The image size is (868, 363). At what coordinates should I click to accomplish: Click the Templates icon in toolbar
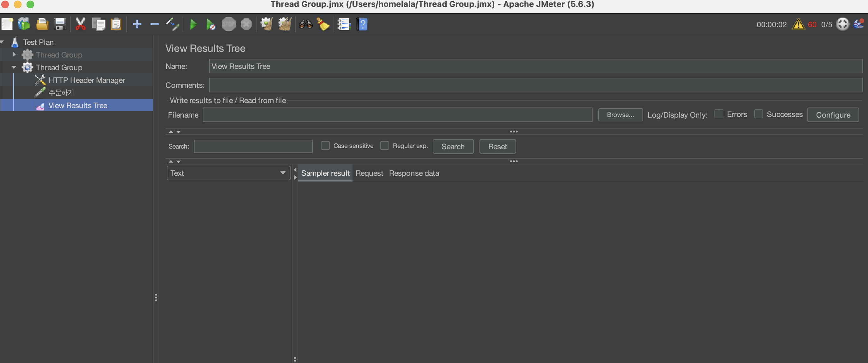(x=24, y=24)
